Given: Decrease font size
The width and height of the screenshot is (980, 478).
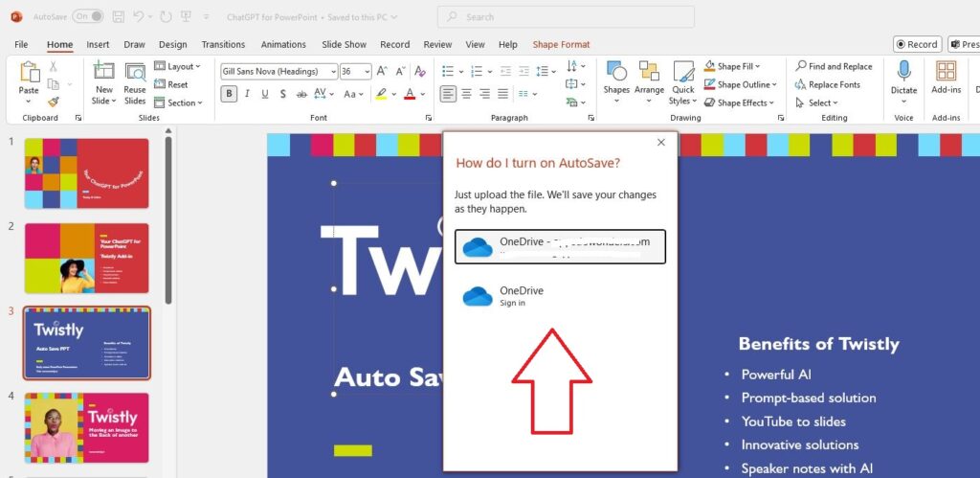Looking at the screenshot, I should pyautogui.click(x=399, y=71).
